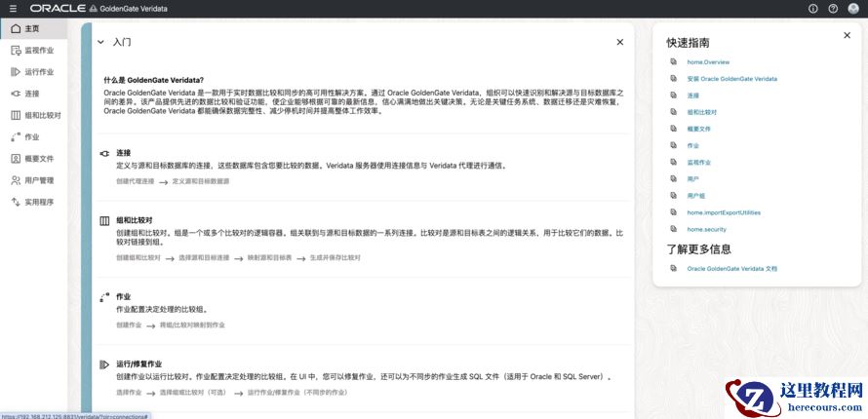Click document icon beside home.security
Screen dimensions: 868x419
[674, 228]
